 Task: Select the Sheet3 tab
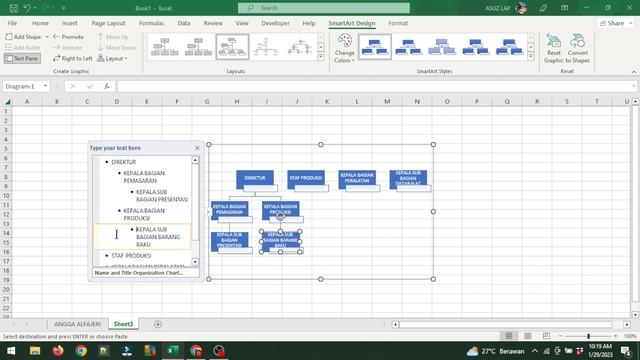pyautogui.click(x=123, y=324)
